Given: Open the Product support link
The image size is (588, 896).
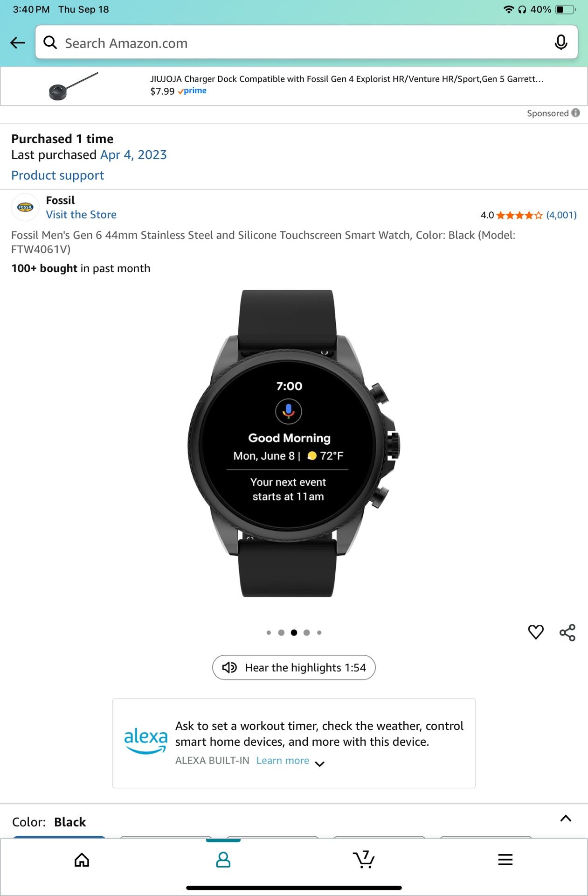Looking at the screenshot, I should pos(58,175).
